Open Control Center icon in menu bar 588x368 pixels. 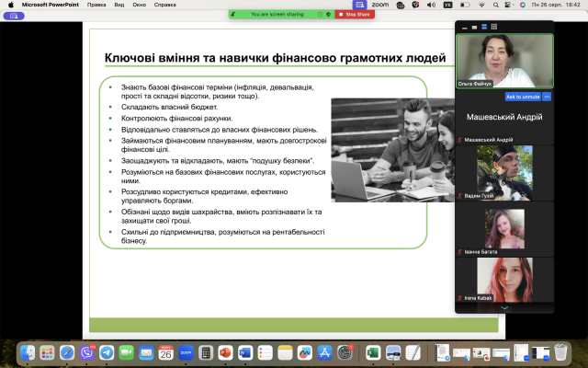[x=508, y=5]
